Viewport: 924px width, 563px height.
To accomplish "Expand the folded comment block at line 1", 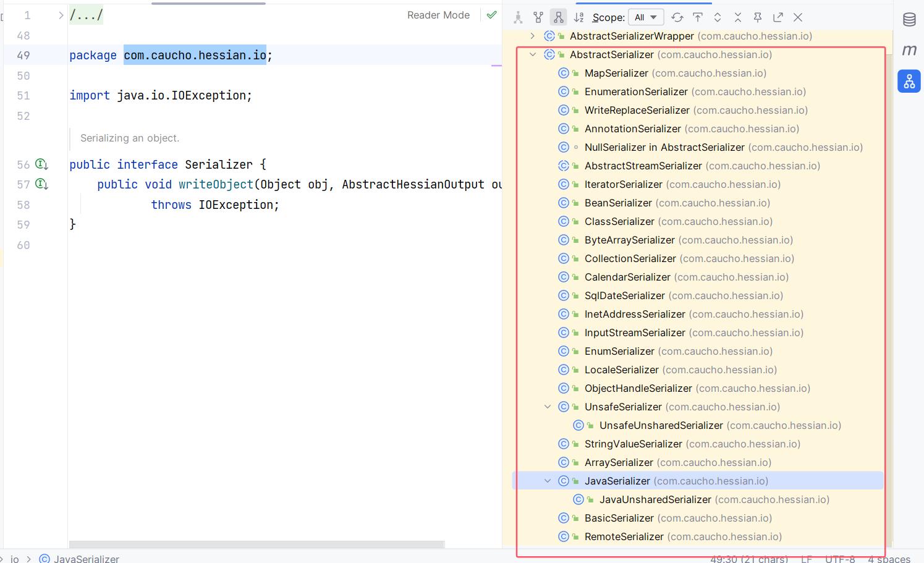I will tap(61, 15).
